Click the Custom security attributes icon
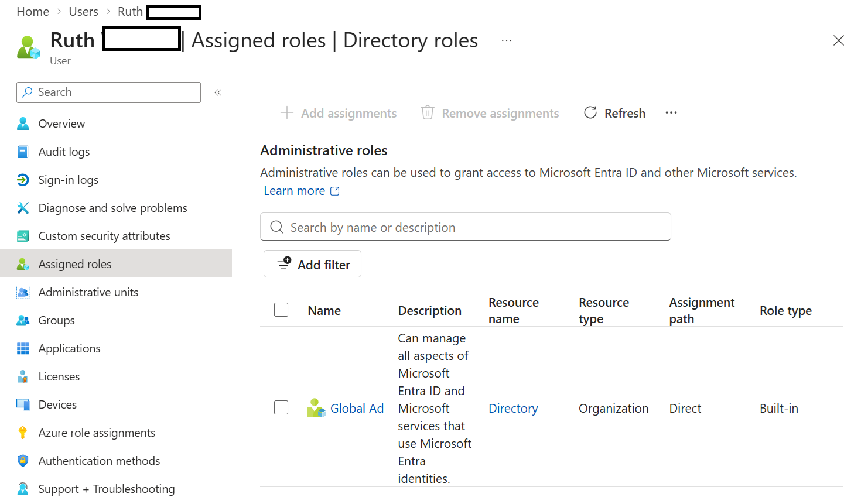 point(23,236)
